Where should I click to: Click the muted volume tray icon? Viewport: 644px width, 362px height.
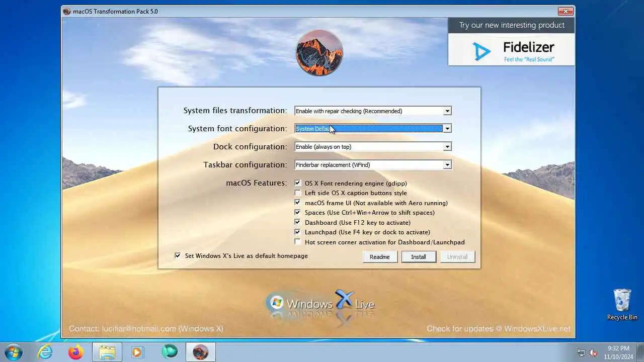(594, 352)
